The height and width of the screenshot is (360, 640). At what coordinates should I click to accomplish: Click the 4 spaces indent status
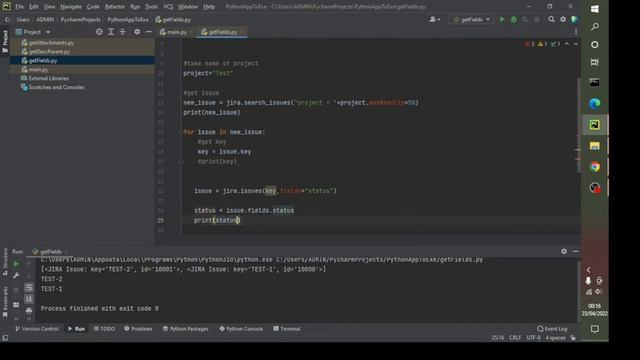coord(555,338)
